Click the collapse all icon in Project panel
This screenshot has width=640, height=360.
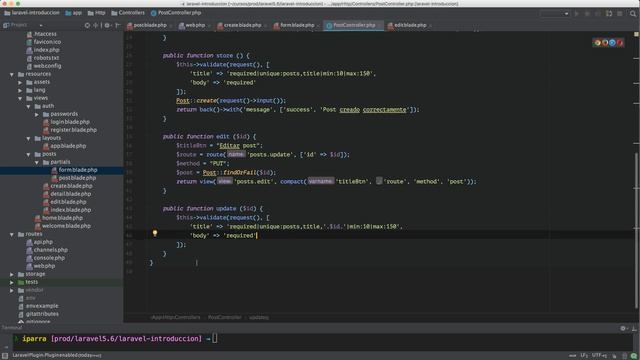tap(96, 25)
